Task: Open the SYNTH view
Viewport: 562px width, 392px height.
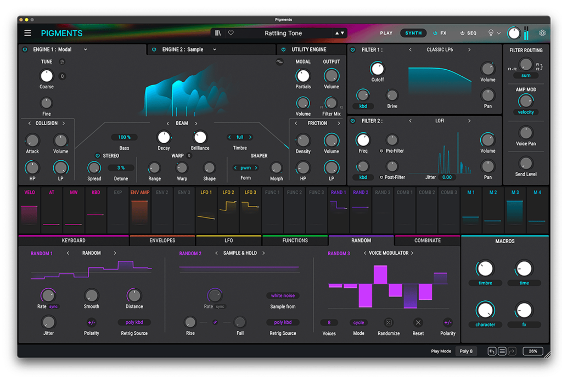Action: click(413, 33)
